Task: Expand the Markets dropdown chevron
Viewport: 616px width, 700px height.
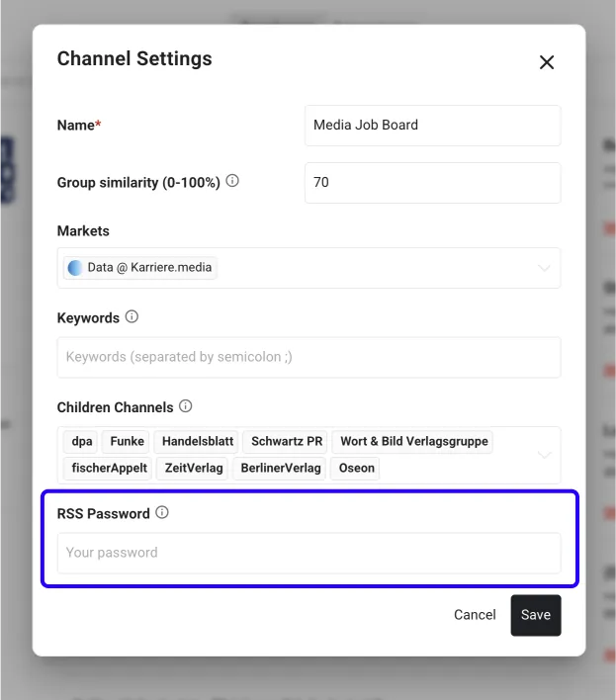Action: tap(544, 267)
